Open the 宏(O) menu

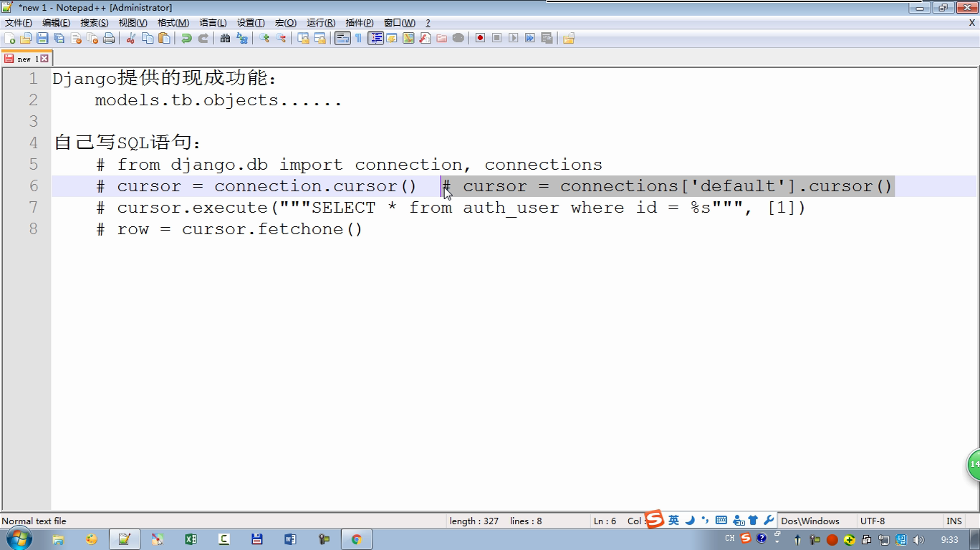click(x=285, y=23)
